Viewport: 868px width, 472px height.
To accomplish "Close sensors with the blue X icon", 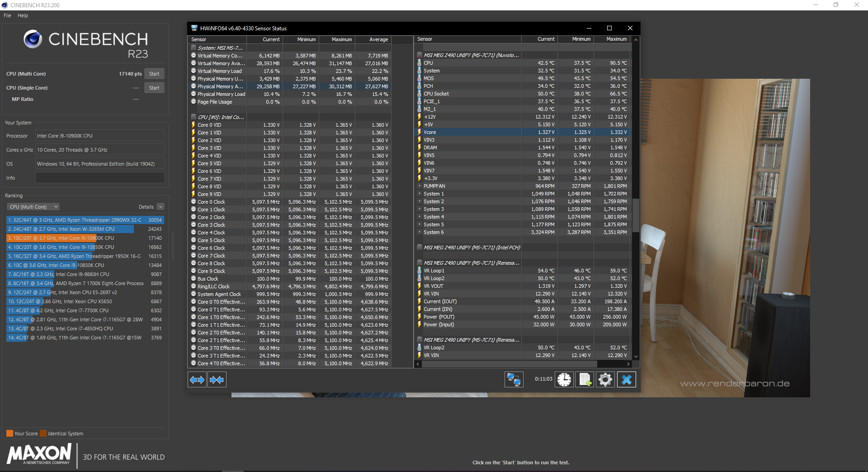I will point(627,379).
